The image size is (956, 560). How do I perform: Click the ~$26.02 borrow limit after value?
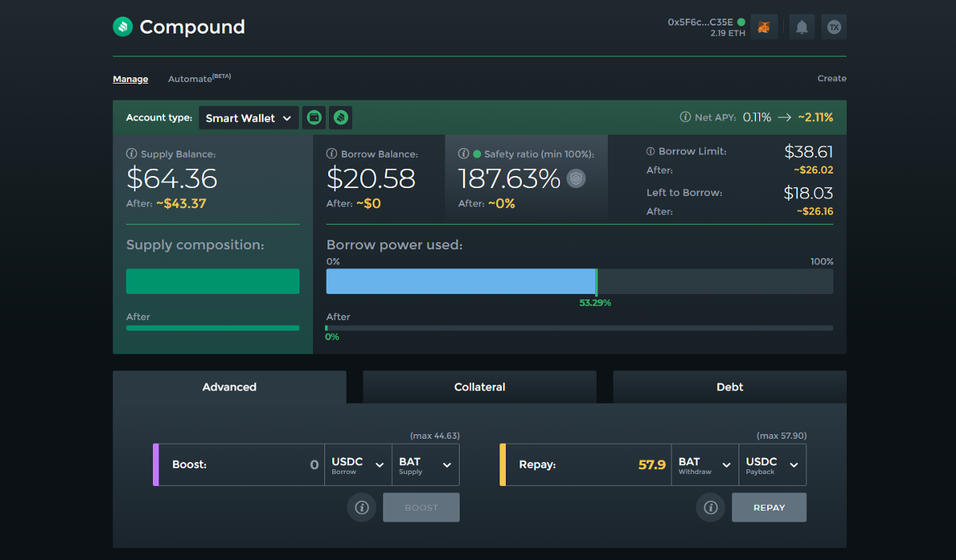point(813,170)
